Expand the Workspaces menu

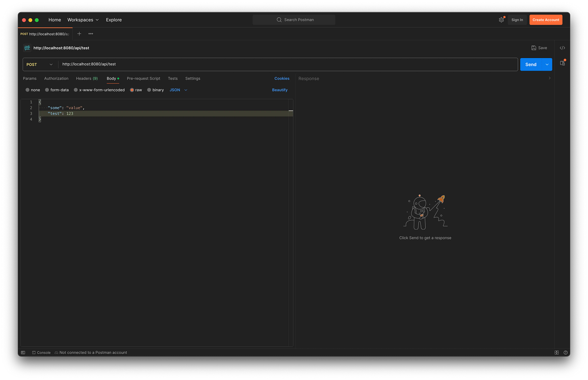[83, 20]
